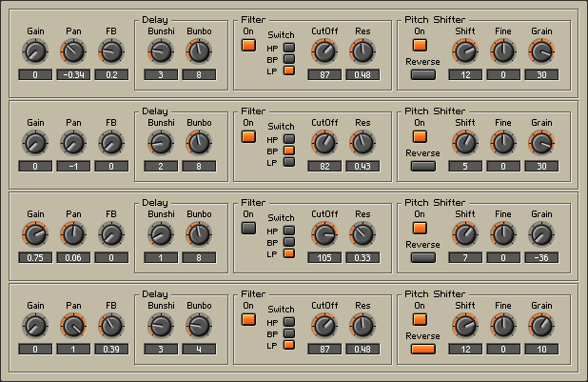Screen dimensions: 588x382
Task: Select the lit BP switch beside CutOff 82
Action: [x=289, y=151]
